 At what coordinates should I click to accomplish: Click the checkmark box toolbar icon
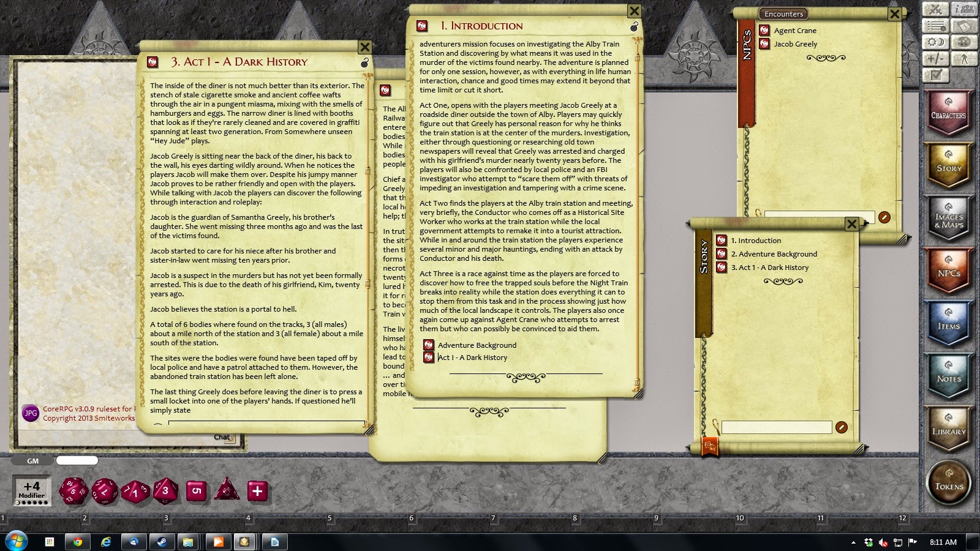pyautogui.click(x=935, y=75)
